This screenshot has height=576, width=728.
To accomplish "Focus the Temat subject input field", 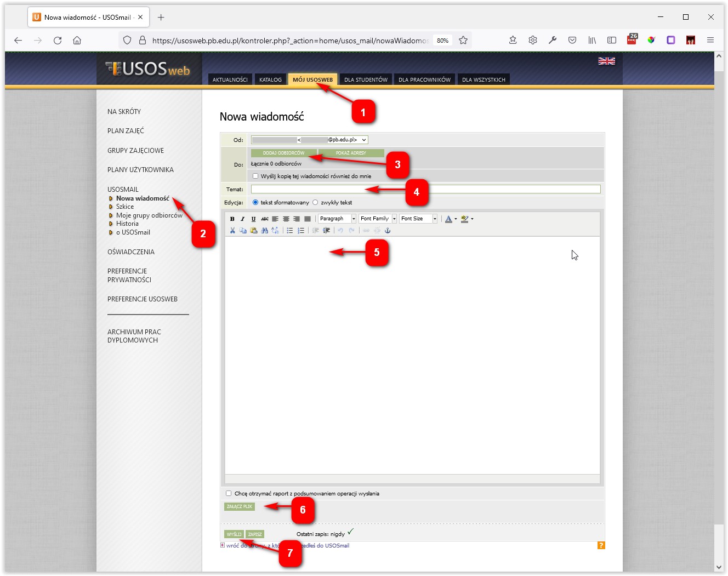I will coord(425,189).
